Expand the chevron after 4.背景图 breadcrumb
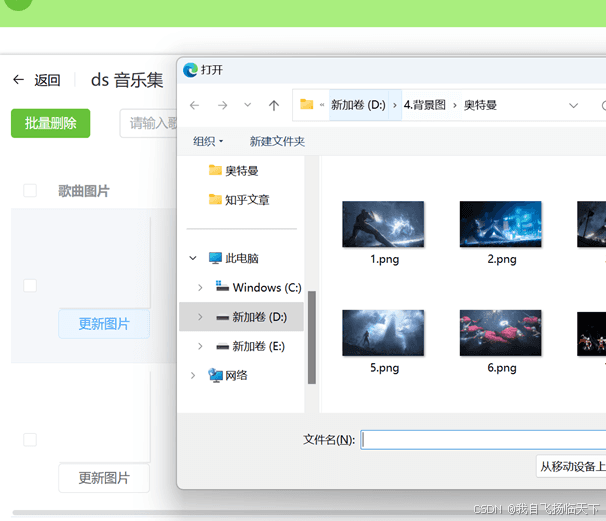Screen dimensions: 606x521 point(455,105)
